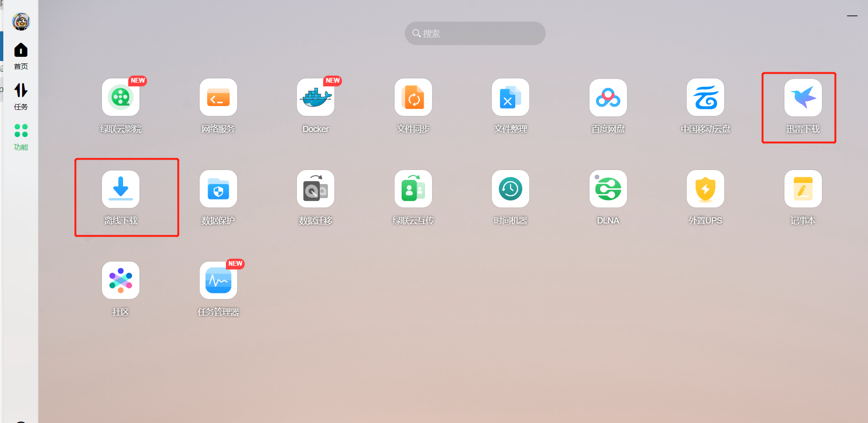Open 记事本 app
The height and width of the screenshot is (423, 868).
[803, 189]
